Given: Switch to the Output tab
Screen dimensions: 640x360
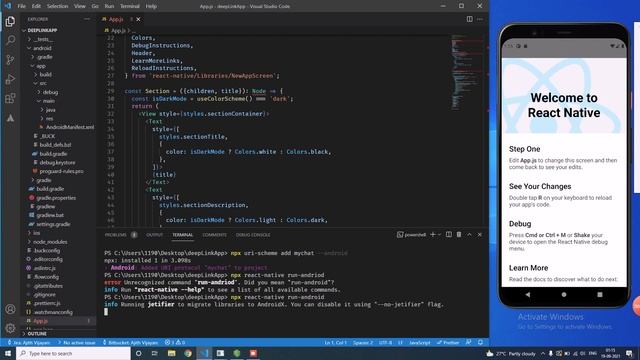Looking at the screenshot, I should pos(155,235).
